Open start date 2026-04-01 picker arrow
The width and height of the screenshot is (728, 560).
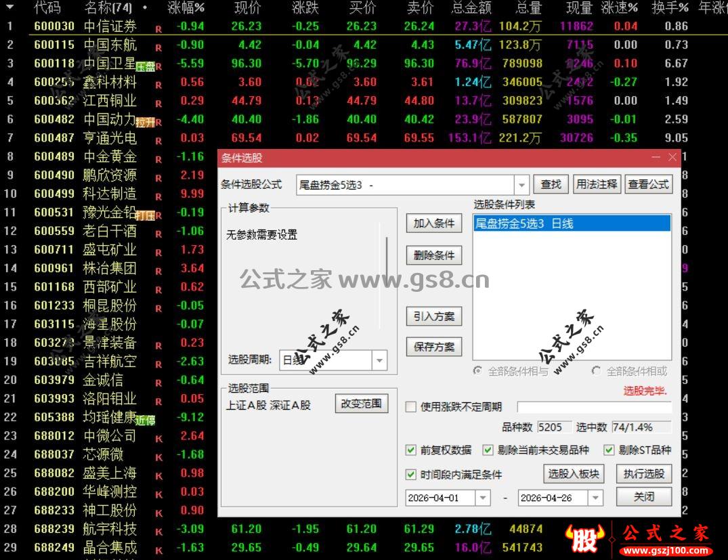483,498
